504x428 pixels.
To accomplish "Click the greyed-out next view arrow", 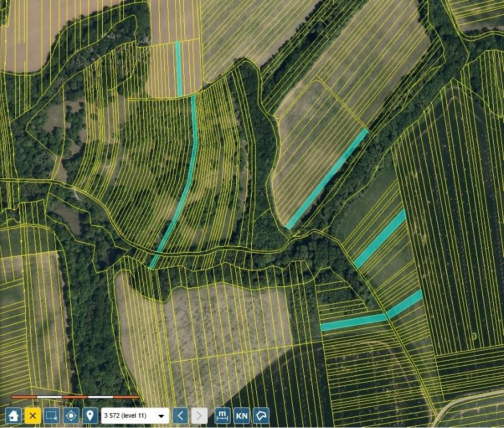I will pos(199,415).
